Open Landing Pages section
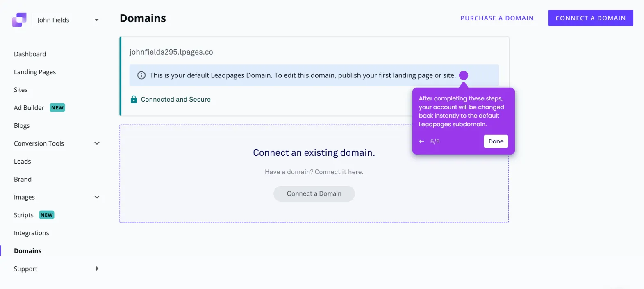This screenshot has width=644, height=289. (x=35, y=72)
